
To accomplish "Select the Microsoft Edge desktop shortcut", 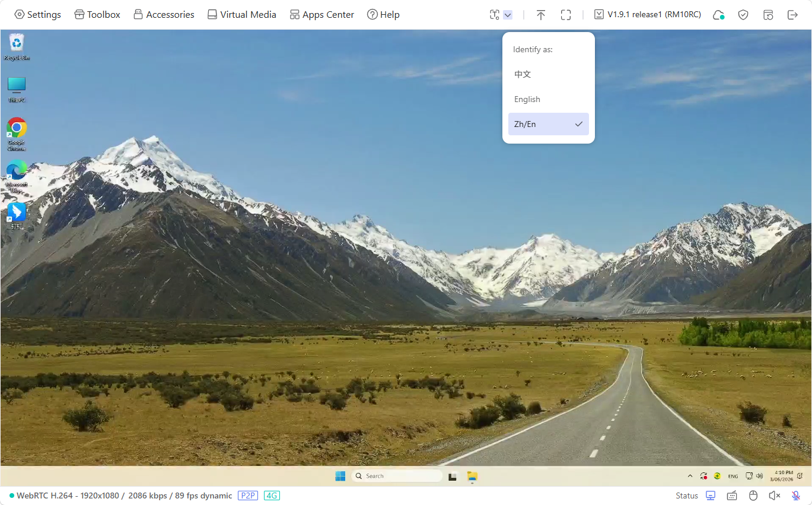I will click(17, 176).
